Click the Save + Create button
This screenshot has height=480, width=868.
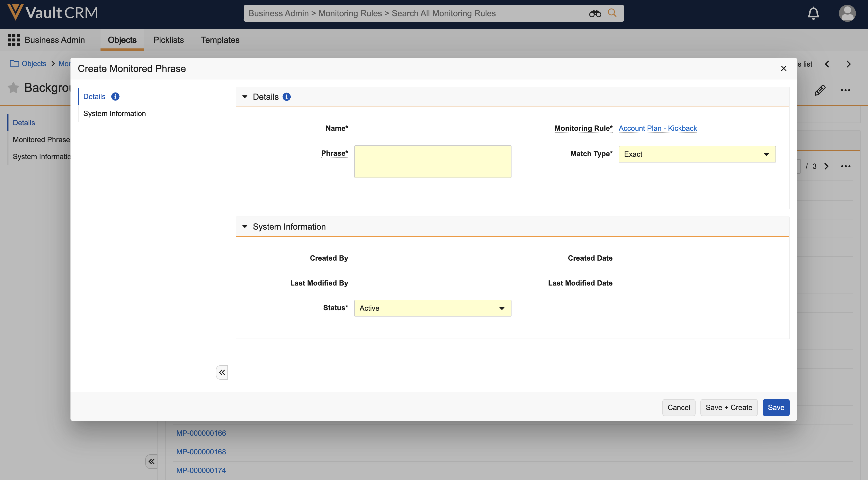pyautogui.click(x=728, y=408)
